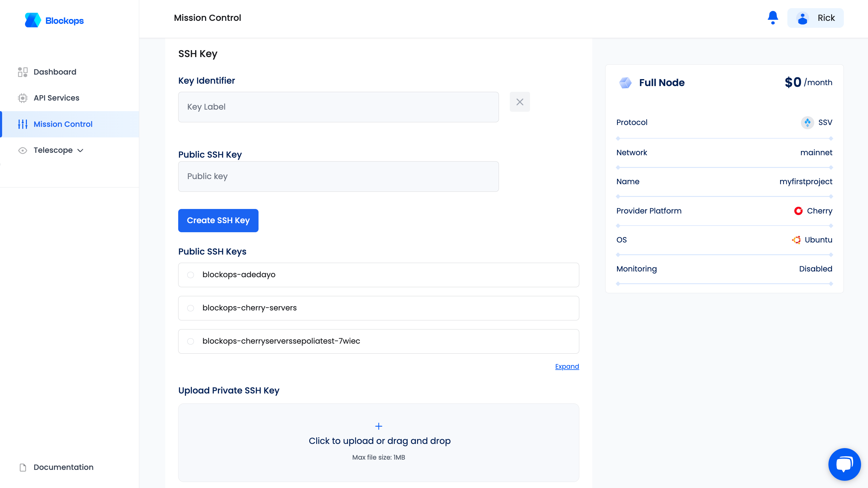Click the Upload Private SSH Key heading
The width and height of the screenshot is (868, 488).
tap(229, 390)
